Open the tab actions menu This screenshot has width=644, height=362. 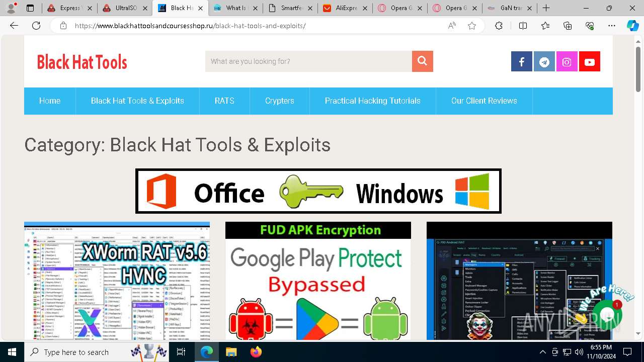pos(30,8)
